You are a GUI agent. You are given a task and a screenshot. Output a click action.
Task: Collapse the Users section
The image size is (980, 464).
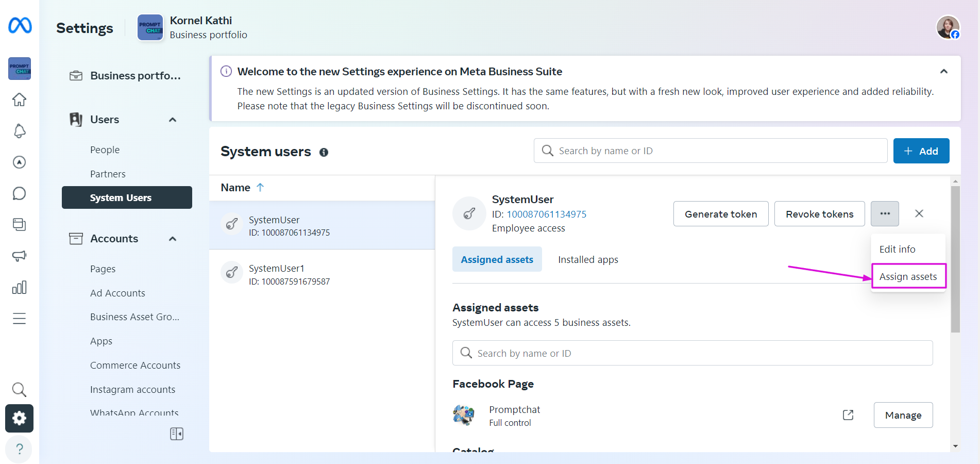point(173,120)
